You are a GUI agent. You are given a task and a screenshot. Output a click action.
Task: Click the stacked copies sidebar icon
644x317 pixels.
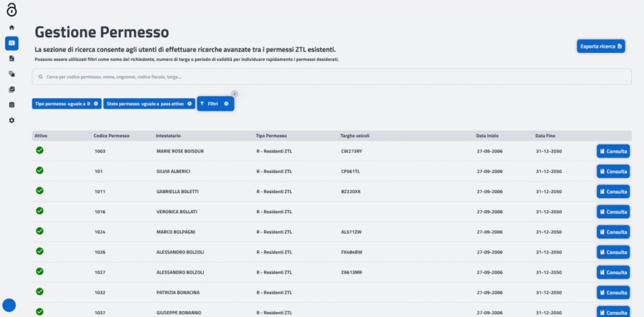(11, 74)
